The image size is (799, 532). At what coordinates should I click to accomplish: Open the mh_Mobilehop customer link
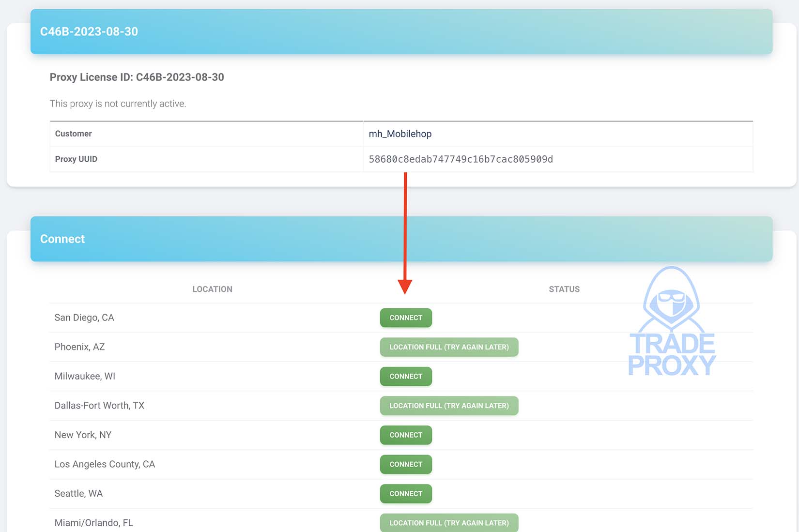[400, 134]
